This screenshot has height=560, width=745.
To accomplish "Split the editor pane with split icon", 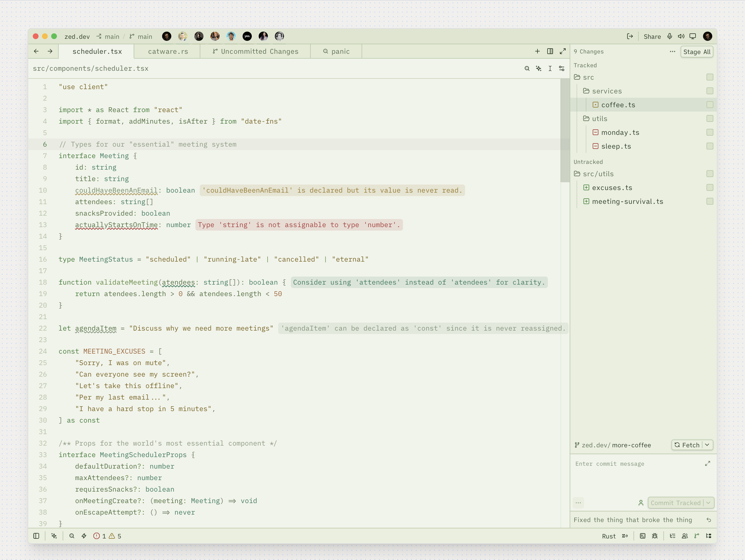I will coord(550,51).
